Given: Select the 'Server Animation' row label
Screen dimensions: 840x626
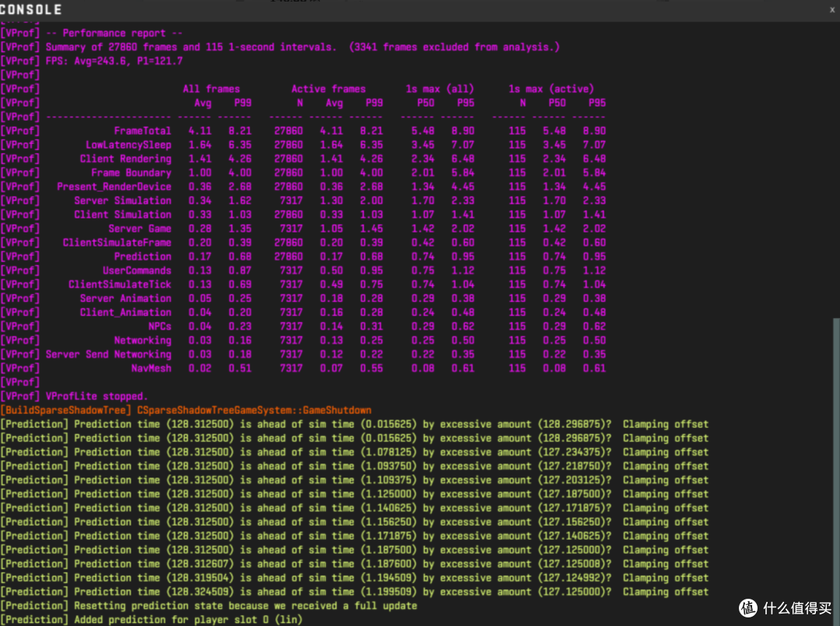Looking at the screenshot, I should 125,299.
